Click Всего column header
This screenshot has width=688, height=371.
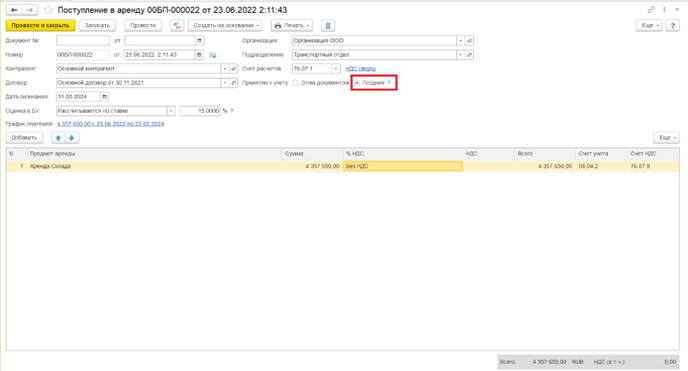(545, 154)
